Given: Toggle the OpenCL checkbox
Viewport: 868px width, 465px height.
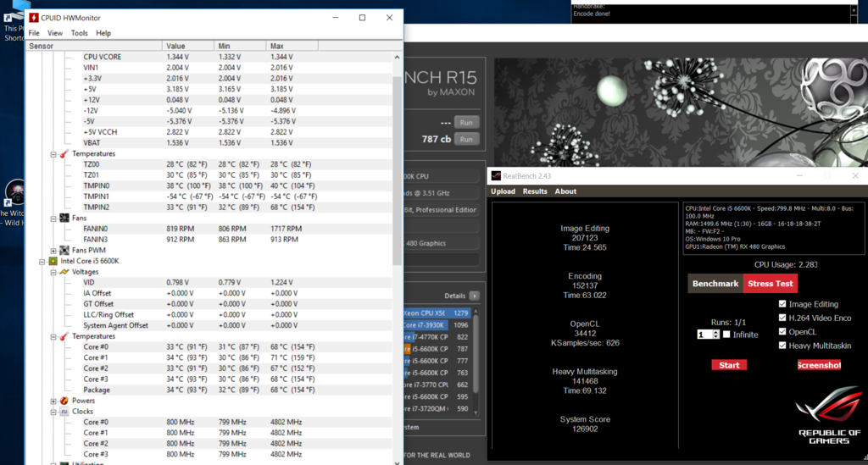Looking at the screenshot, I should pyautogui.click(x=782, y=331).
